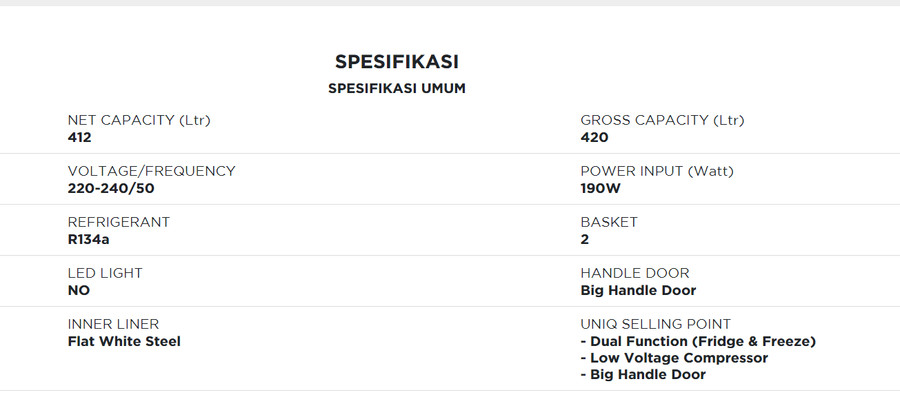
Task: Select the net capacity value 412
Action: pyautogui.click(x=79, y=138)
